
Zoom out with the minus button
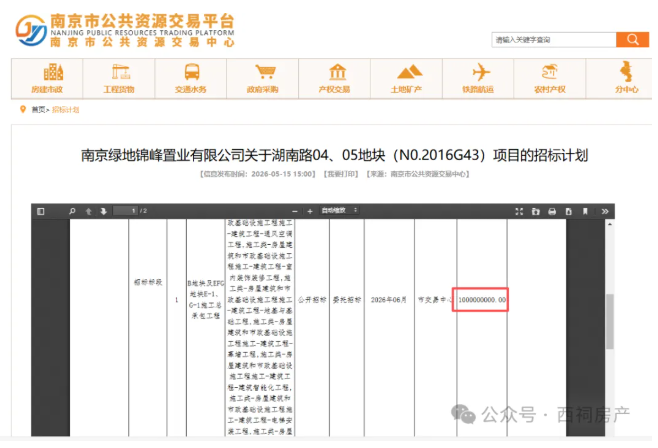point(295,211)
